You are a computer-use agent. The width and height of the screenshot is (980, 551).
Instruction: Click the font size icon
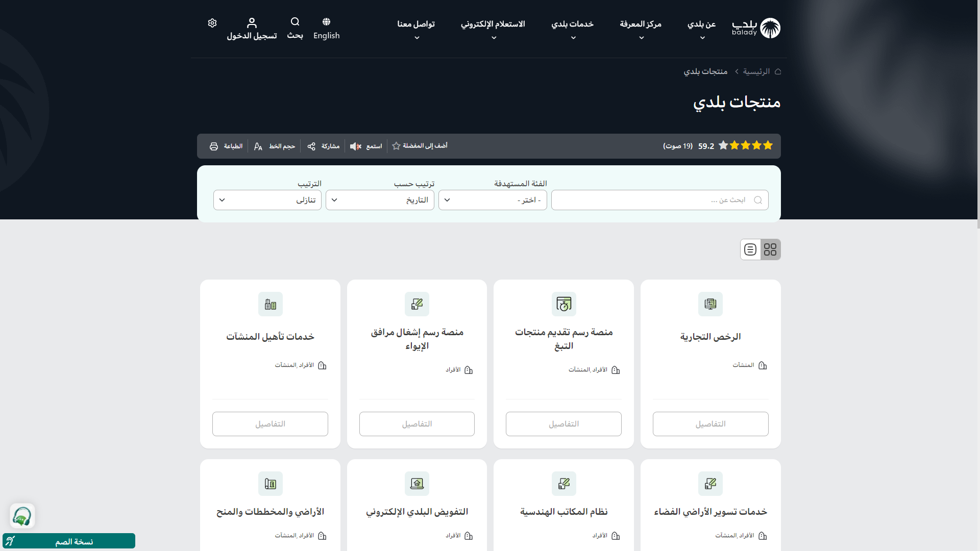coord(258,146)
